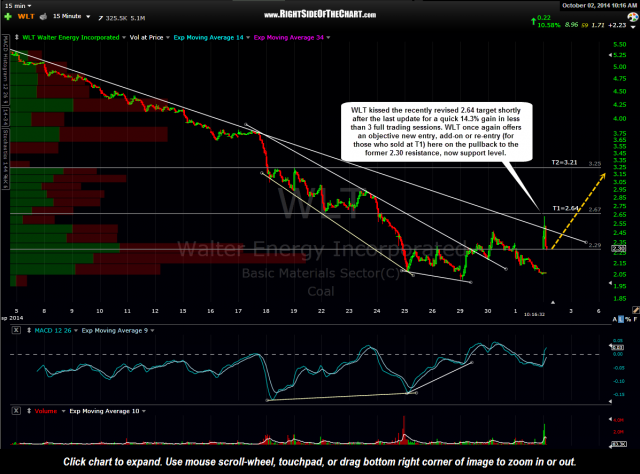Click the 'Click chart to expand' caption

coord(319,462)
